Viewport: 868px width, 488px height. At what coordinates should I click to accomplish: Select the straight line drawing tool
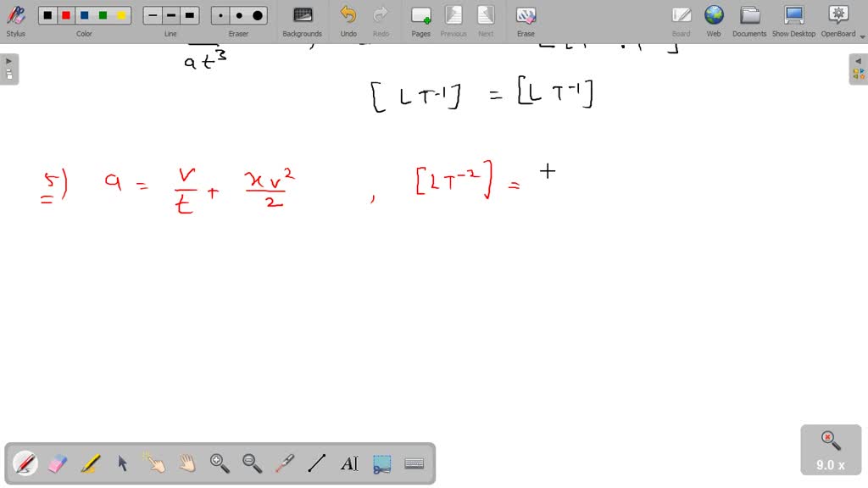317,463
